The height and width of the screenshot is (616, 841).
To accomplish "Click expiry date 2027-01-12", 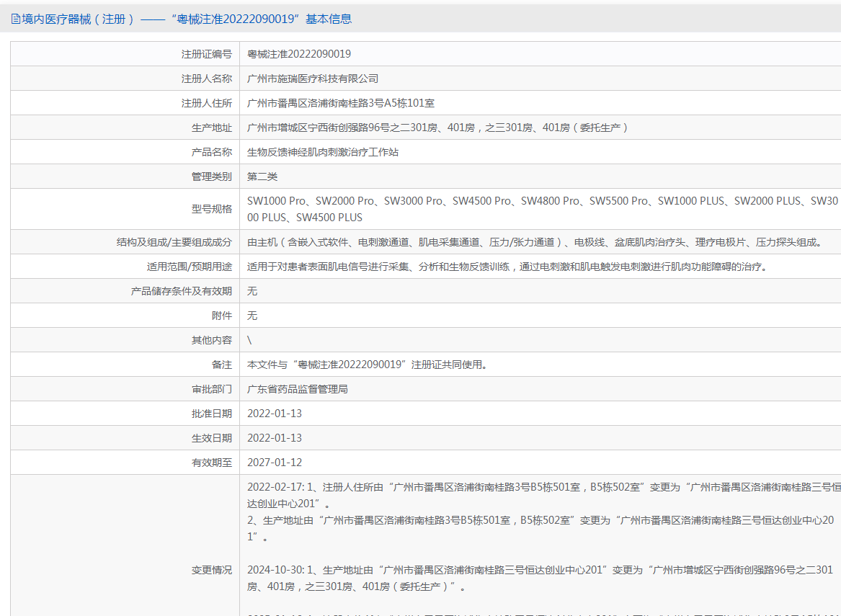I will 275,463.
